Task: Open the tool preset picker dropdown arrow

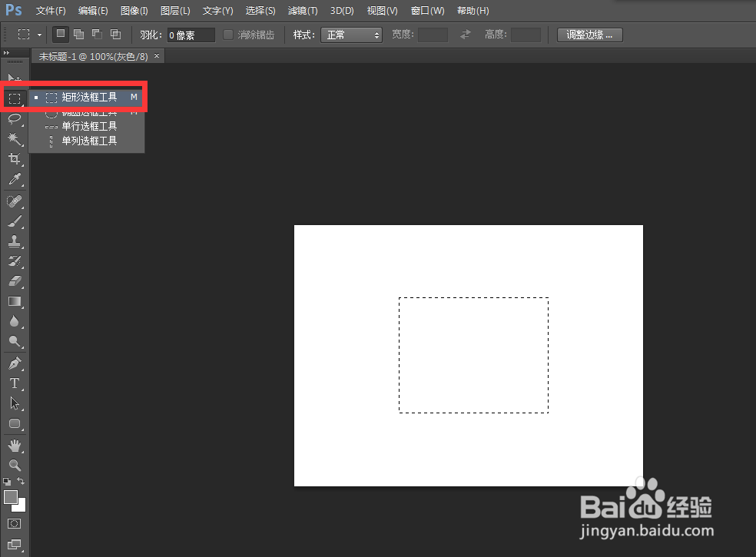Action: [39, 35]
